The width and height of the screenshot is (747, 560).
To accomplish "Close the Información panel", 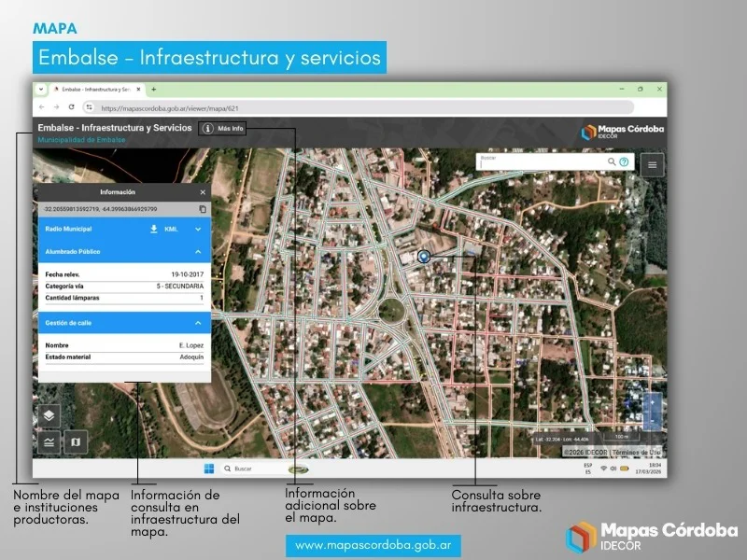I will (203, 191).
